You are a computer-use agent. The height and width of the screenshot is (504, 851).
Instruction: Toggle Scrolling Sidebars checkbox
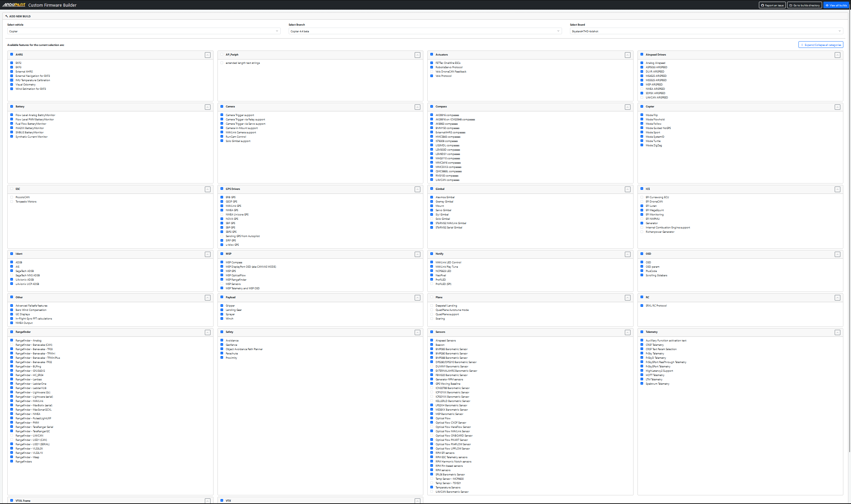[x=642, y=275]
